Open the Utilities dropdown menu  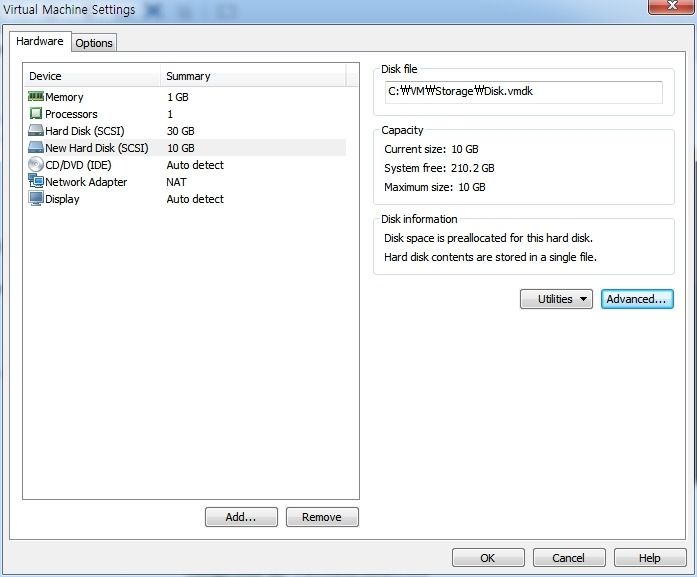(x=556, y=299)
